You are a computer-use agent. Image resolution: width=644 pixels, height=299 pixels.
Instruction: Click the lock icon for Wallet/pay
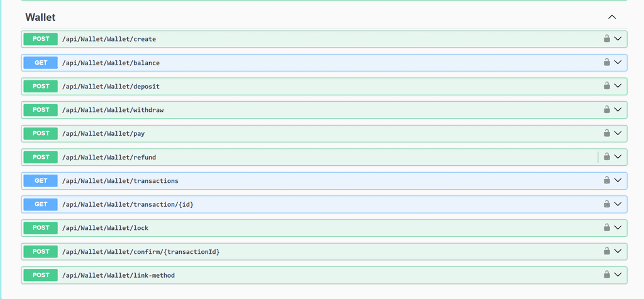tap(607, 133)
